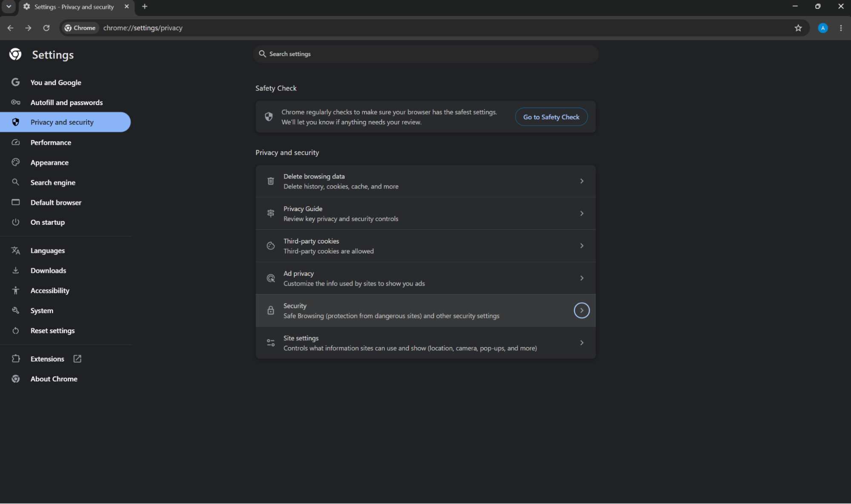The height and width of the screenshot is (504, 851).
Task: Open Site settings using its chevron
Action: tap(582, 343)
